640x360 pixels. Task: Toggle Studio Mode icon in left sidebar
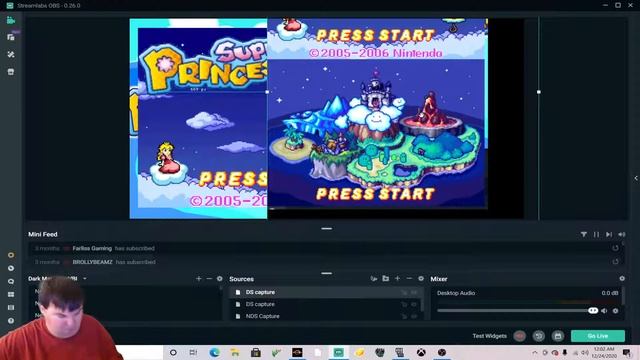click(x=11, y=307)
